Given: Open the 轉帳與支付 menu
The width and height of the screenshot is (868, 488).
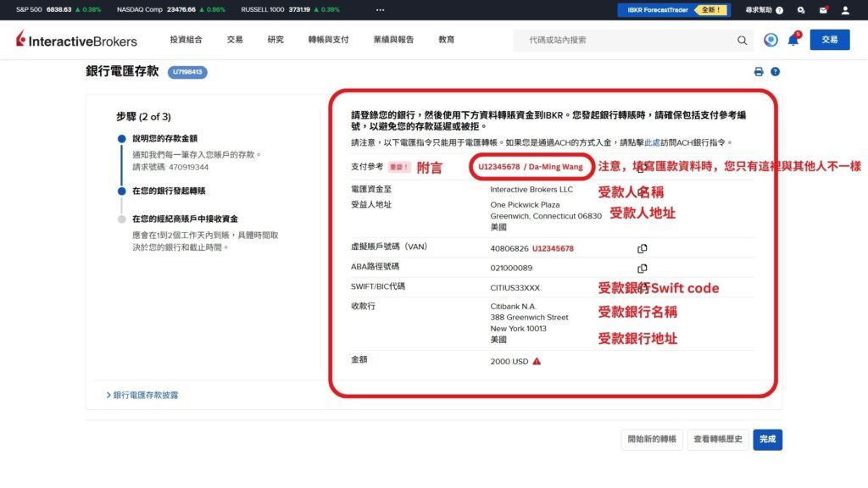Looking at the screenshot, I should [x=328, y=40].
